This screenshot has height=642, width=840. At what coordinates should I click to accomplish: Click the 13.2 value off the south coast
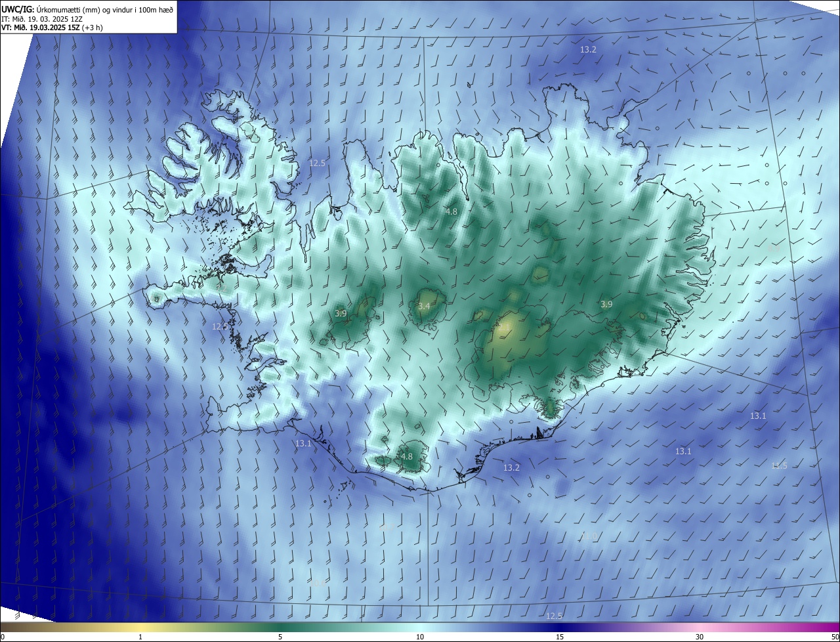511,468
